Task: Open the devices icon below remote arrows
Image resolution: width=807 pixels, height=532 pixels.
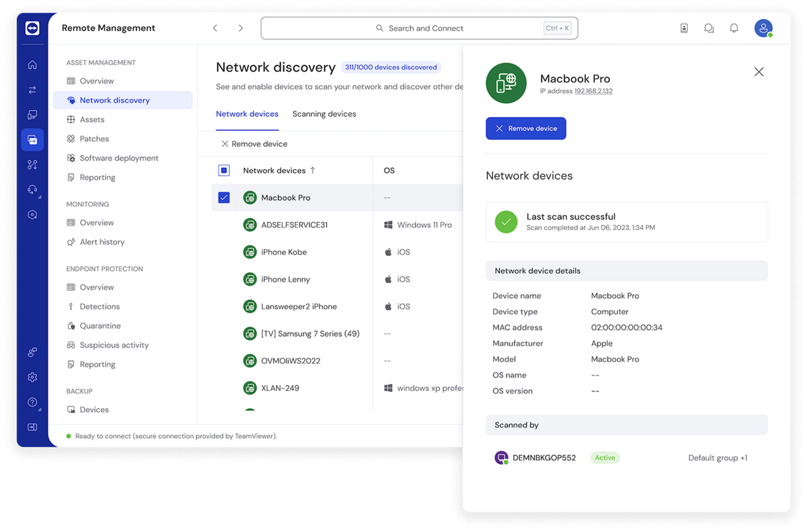Action: (32, 115)
